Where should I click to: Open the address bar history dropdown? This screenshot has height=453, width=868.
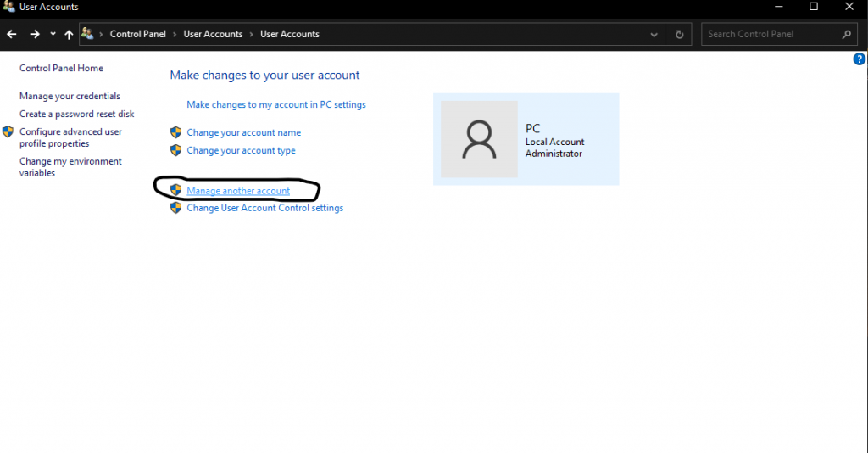click(x=654, y=34)
